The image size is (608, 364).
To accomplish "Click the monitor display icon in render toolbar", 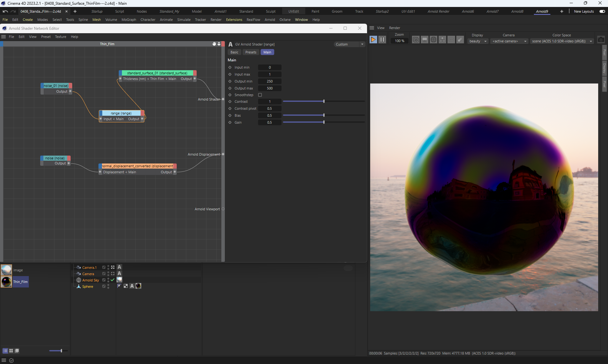I will [425, 40].
